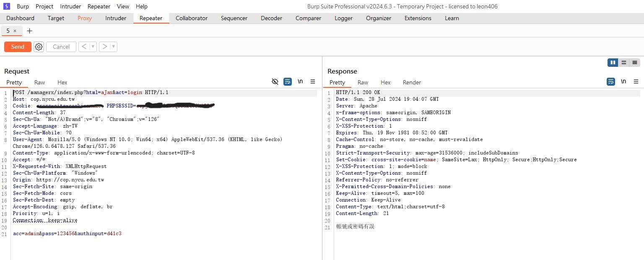Open back history dropdown arrow
644x260 pixels.
93,47
